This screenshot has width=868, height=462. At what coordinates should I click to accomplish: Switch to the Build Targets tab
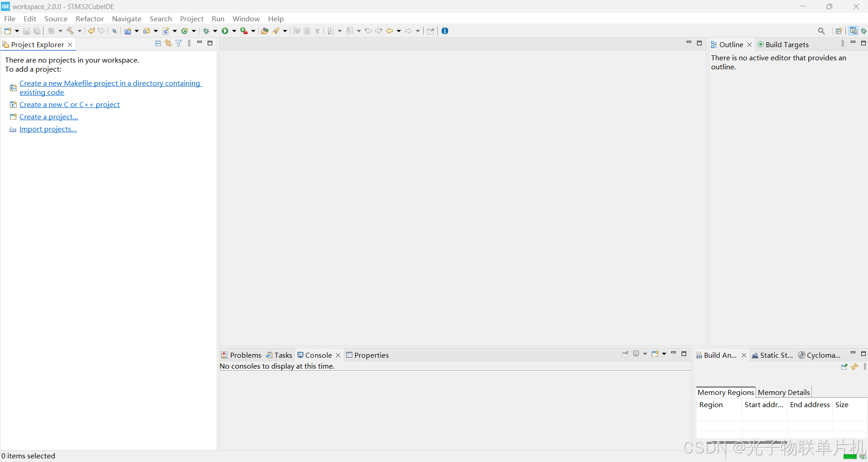pyautogui.click(x=783, y=44)
